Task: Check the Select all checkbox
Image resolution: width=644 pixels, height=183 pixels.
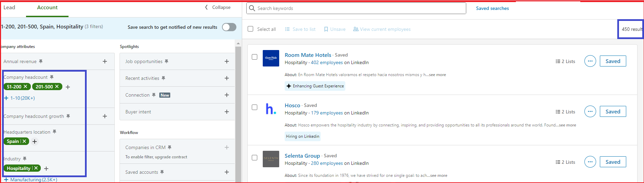Action: pyautogui.click(x=251, y=29)
